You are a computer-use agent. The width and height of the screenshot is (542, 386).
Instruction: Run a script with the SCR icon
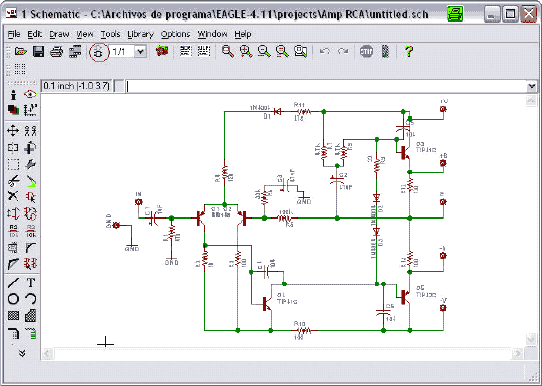tap(186, 51)
